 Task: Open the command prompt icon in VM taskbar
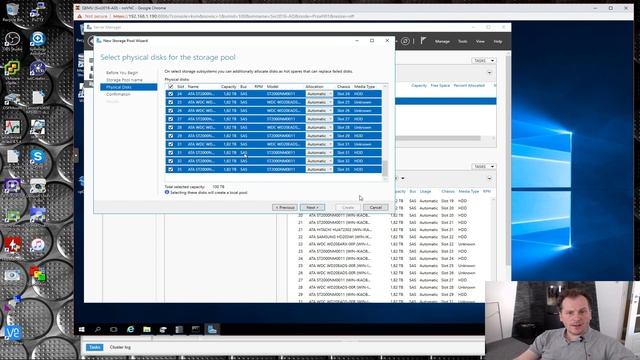(196, 329)
